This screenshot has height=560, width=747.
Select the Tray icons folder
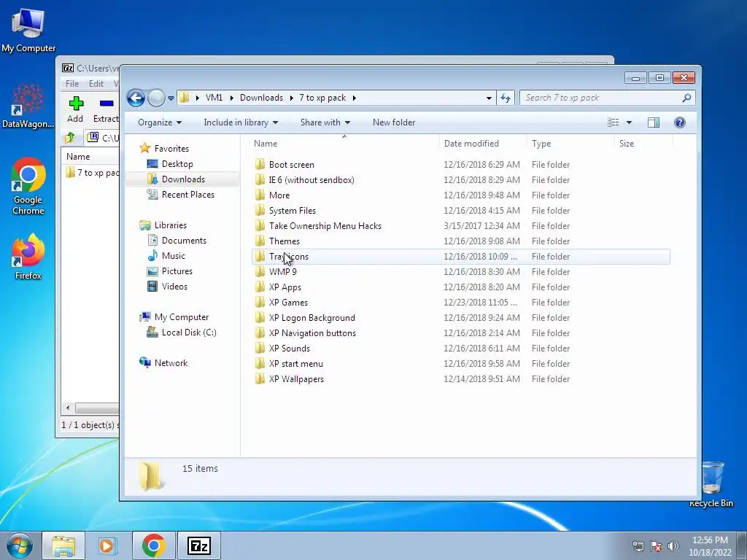click(289, 256)
